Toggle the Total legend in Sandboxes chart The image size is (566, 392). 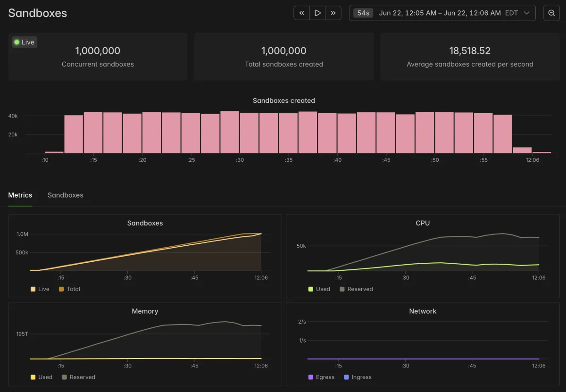point(69,289)
